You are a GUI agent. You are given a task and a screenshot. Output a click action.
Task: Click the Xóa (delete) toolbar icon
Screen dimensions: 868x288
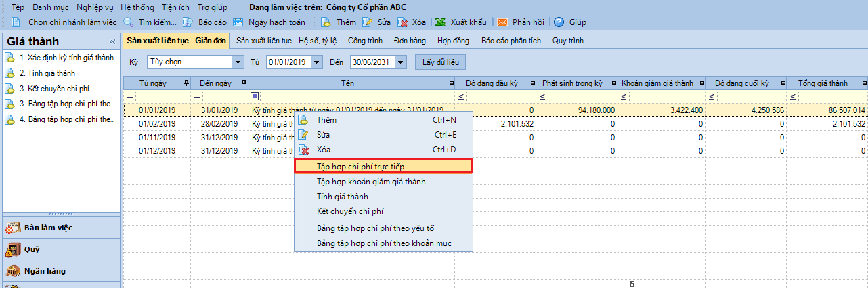pos(404,22)
